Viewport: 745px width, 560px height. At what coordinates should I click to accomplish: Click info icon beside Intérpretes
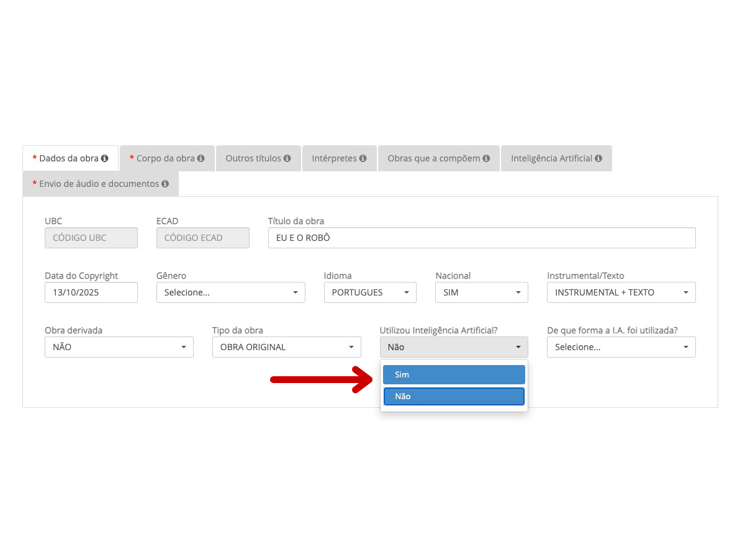363,158
